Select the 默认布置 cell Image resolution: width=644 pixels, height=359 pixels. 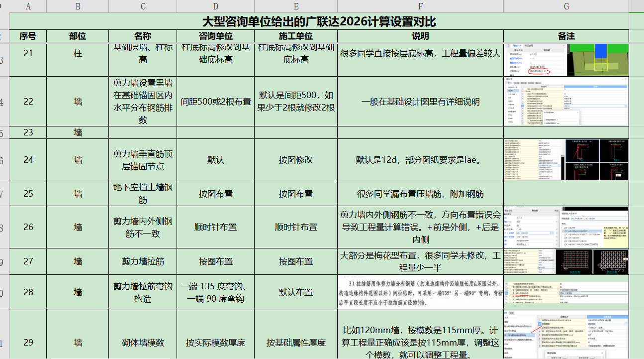click(296, 292)
